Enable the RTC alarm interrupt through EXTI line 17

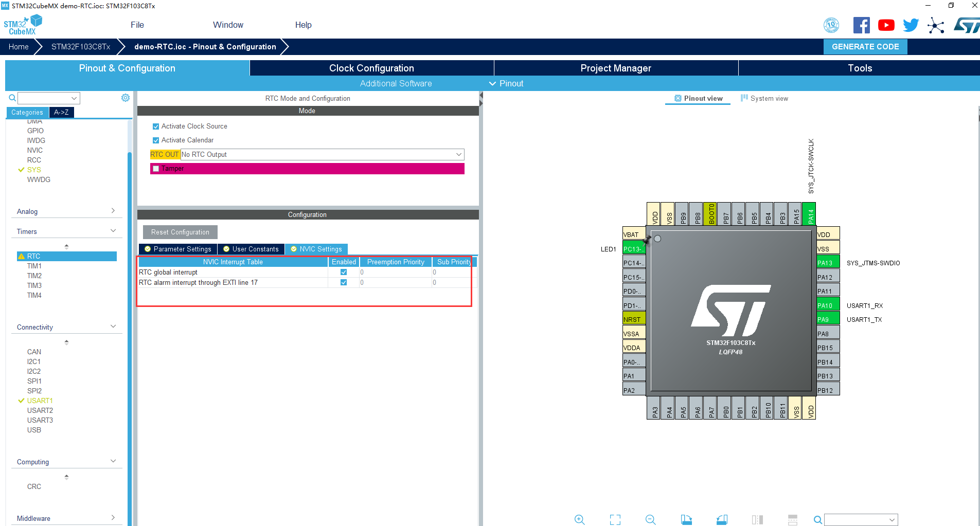(343, 282)
